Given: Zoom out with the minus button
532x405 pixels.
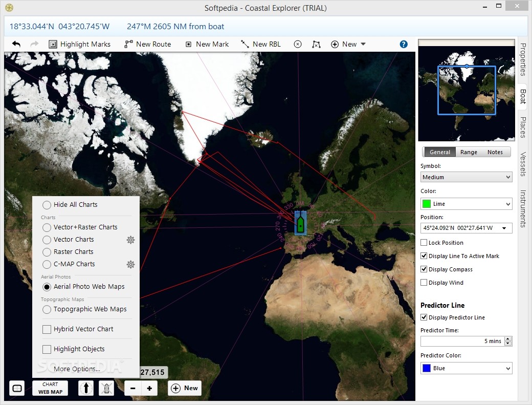Looking at the screenshot, I should click(132, 389).
